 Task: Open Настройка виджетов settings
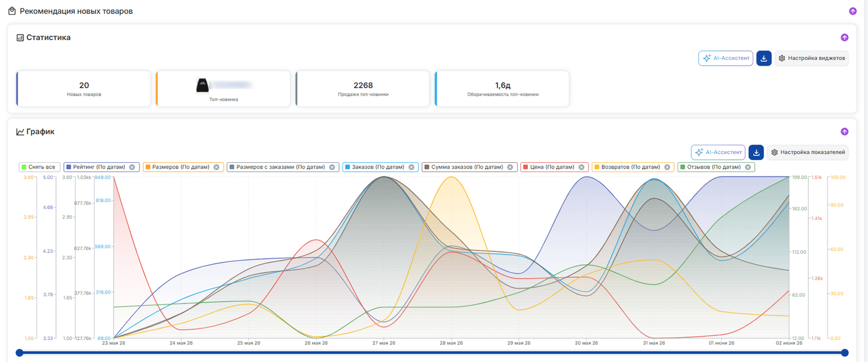(811, 58)
